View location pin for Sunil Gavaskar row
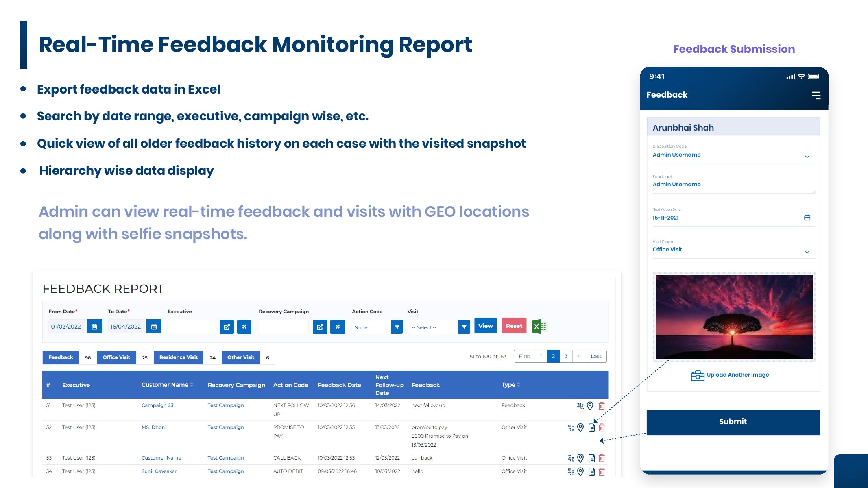The width and height of the screenshot is (868, 488). tap(580, 471)
